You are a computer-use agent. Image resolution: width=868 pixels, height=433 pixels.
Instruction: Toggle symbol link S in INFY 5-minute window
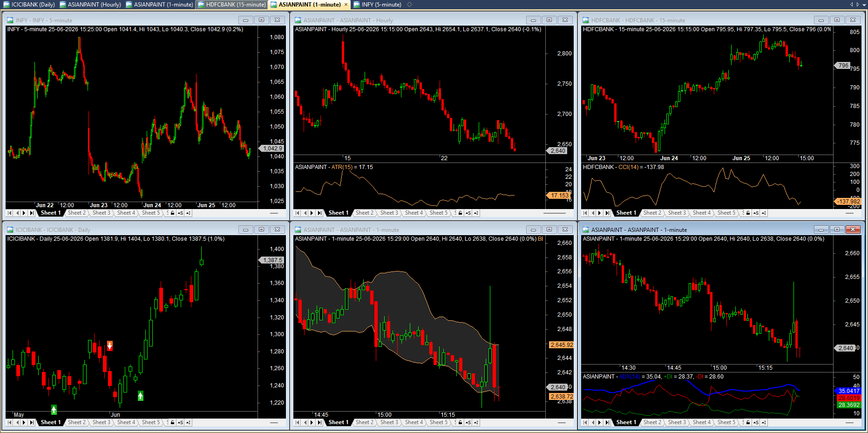(x=180, y=213)
